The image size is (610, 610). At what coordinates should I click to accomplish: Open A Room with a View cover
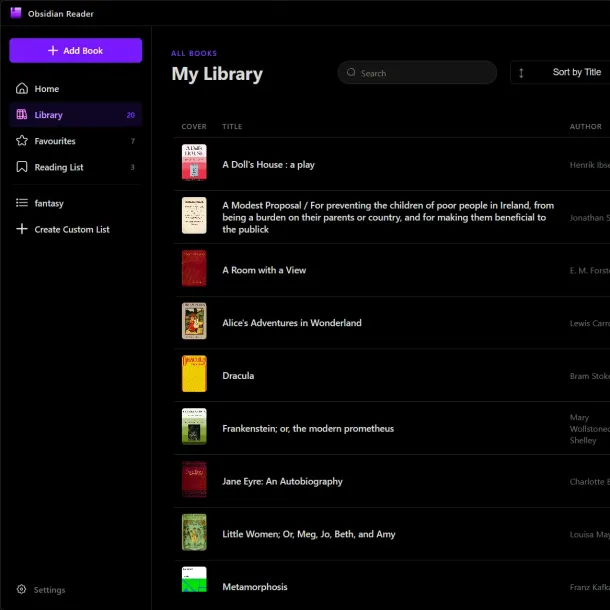point(194,268)
